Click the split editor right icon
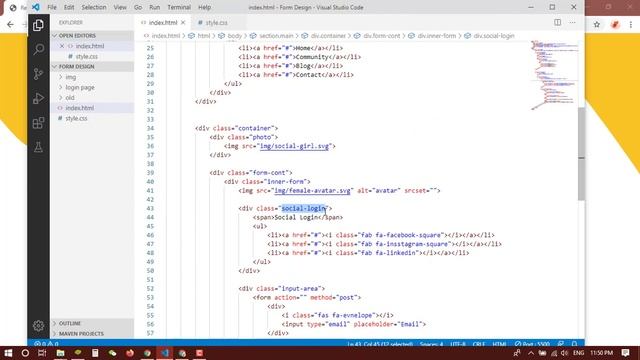The height and width of the screenshot is (360, 640). 558,22
